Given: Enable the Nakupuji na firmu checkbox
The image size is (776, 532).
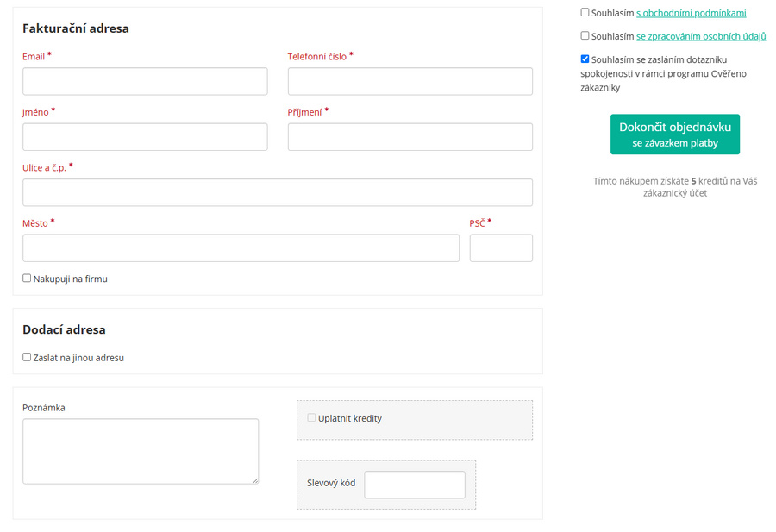Looking at the screenshot, I should point(27,279).
